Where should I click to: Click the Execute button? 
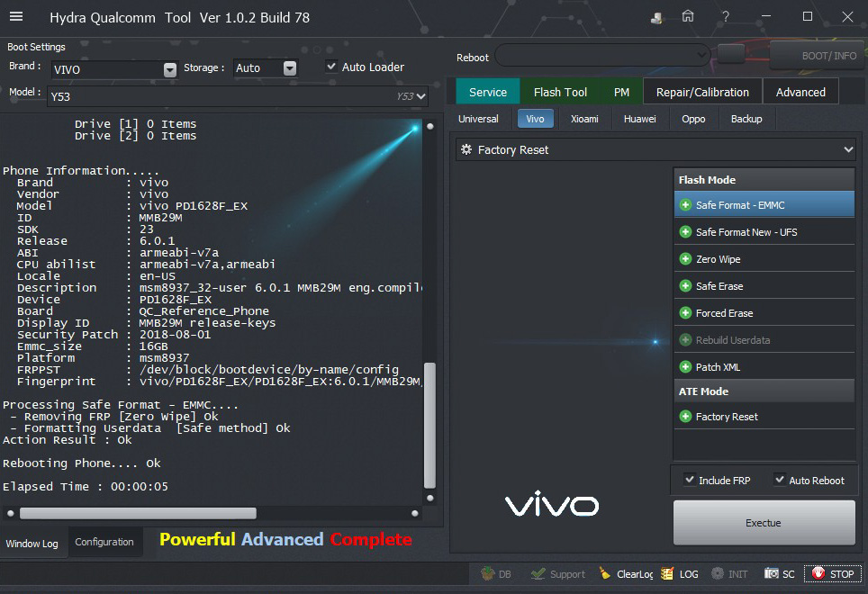point(764,523)
